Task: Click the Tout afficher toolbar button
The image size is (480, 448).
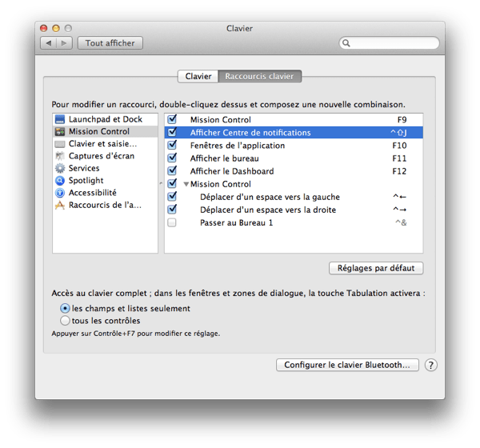Action: pyautogui.click(x=110, y=43)
